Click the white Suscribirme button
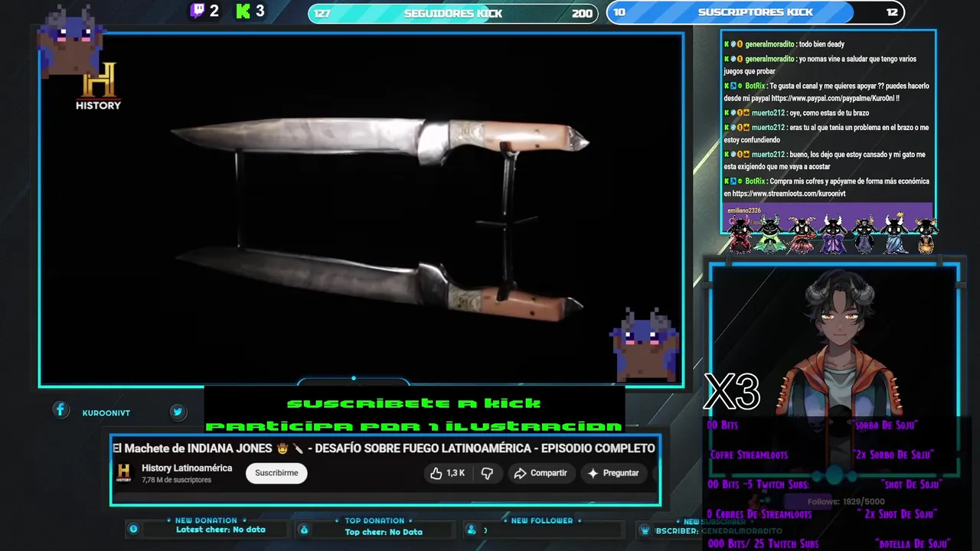The image size is (980, 551). pos(276,473)
